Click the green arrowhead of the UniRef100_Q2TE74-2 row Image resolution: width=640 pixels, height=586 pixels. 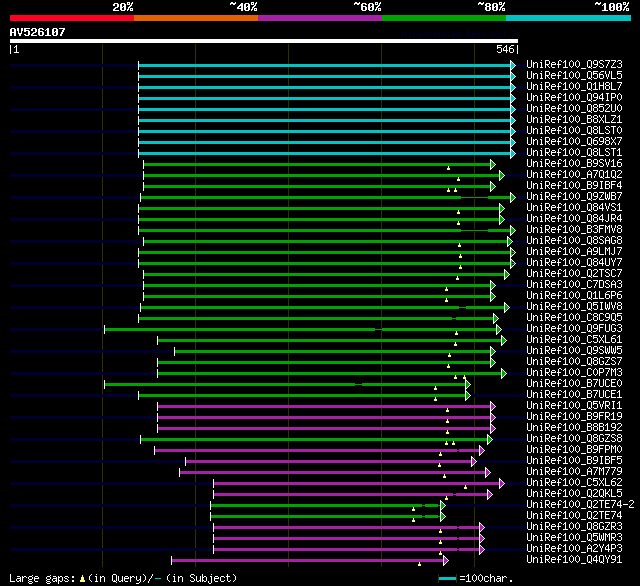pos(442,506)
